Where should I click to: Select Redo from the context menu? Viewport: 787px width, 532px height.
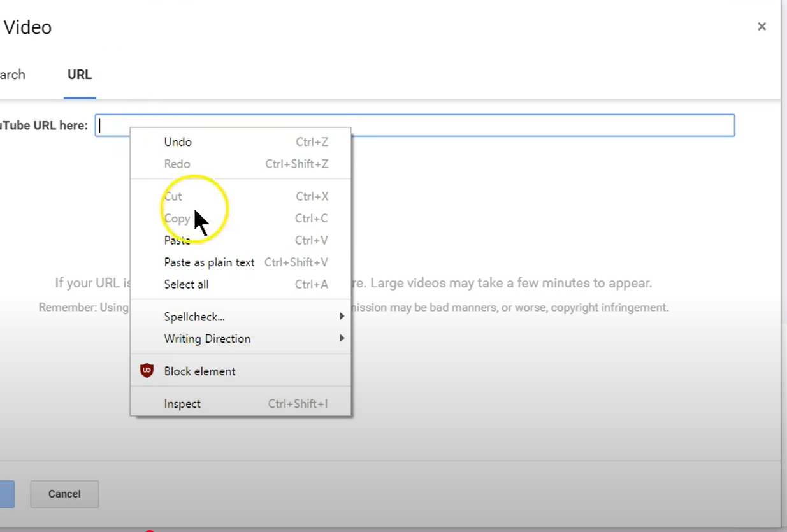coord(177,164)
